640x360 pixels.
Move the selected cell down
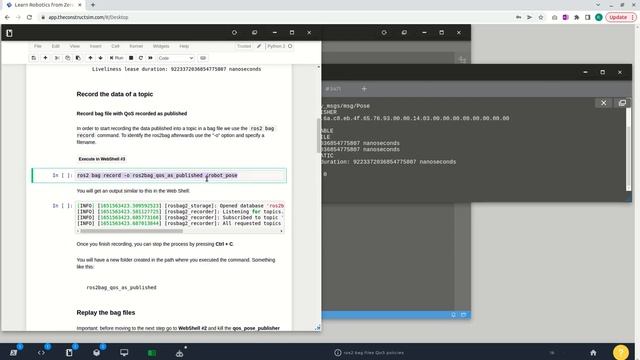100,58
